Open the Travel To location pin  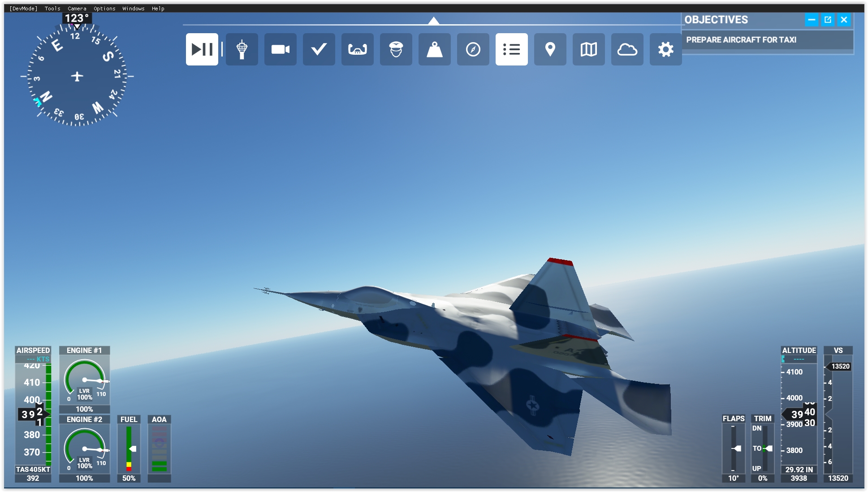pyautogui.click(x=550, y=49)
